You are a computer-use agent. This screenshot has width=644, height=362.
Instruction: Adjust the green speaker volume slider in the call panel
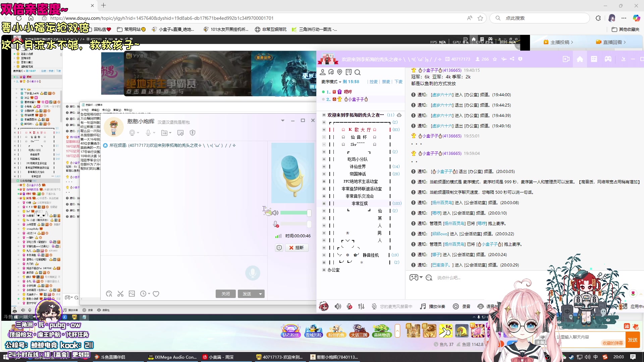pyautogui.click(x=294, y=213)
